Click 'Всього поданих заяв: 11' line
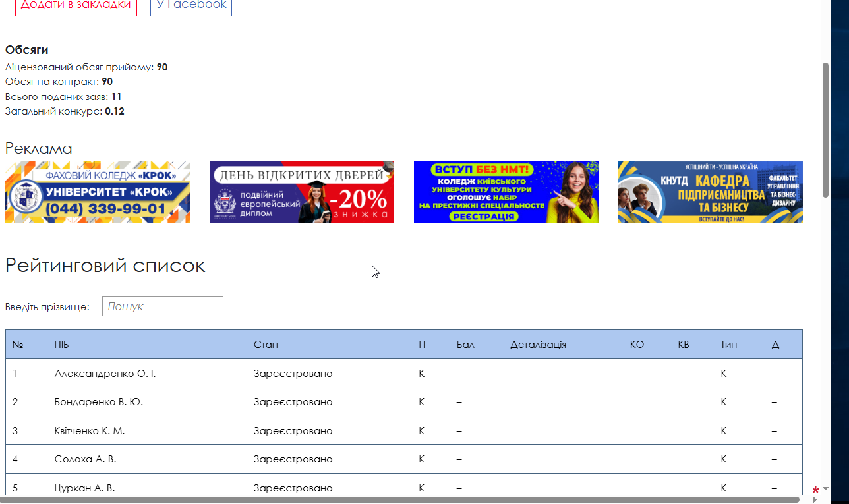Image resolution: width=849 pixels, height=504 pixels. (x=63, y=97)
